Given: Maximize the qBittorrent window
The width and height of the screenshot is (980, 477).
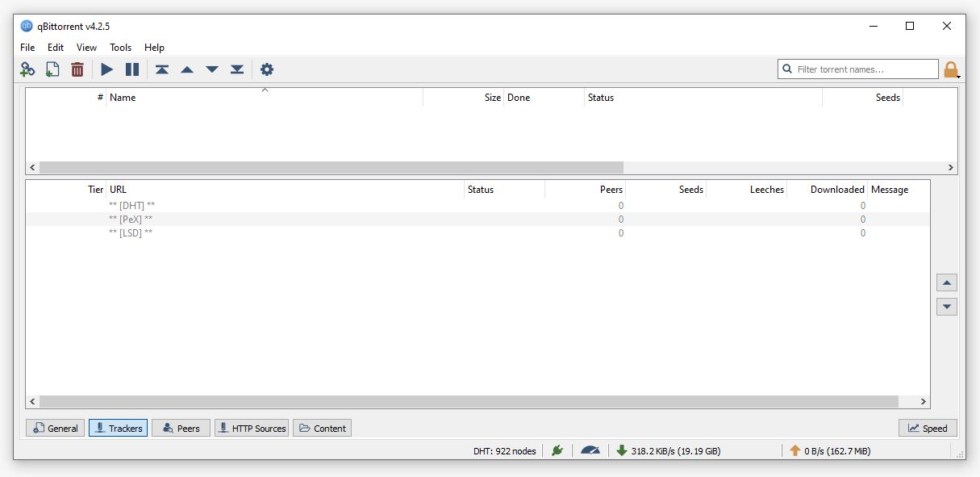Looking at the screenshot, I should [910, 26].
